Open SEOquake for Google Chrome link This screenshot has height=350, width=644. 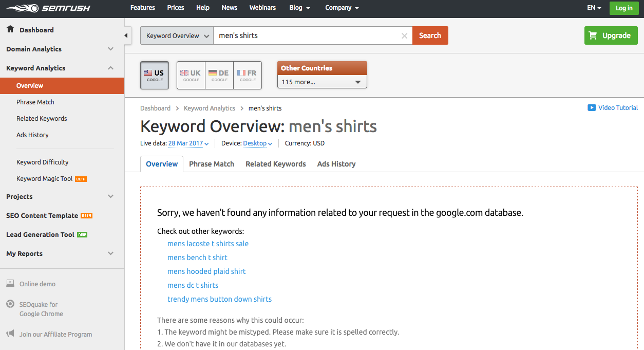41,309
